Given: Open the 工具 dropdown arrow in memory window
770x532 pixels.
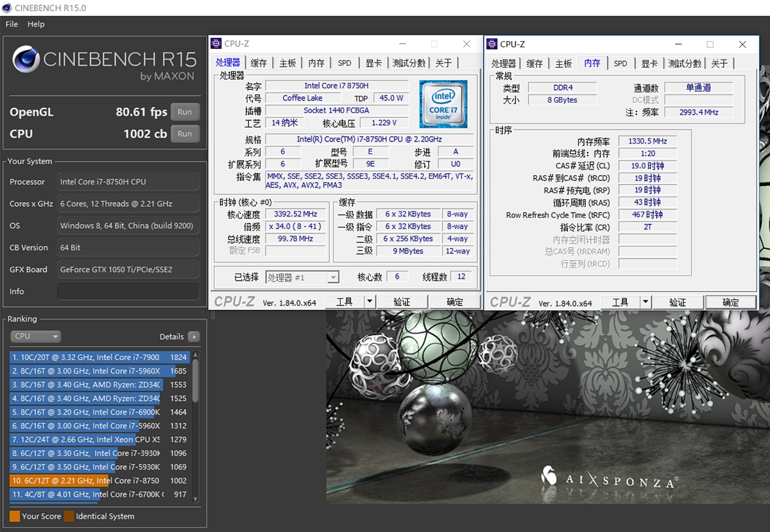Looking at the screenshot, I should 646,302.
